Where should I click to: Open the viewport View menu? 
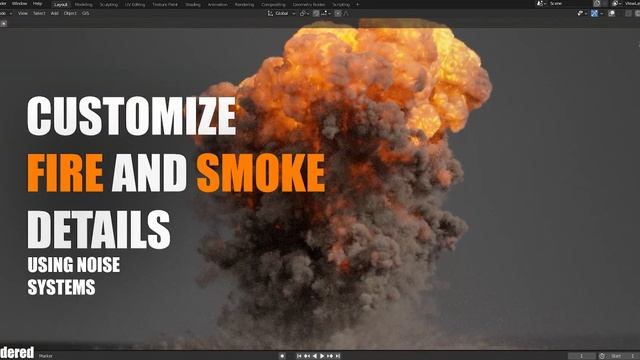point(22,13)
